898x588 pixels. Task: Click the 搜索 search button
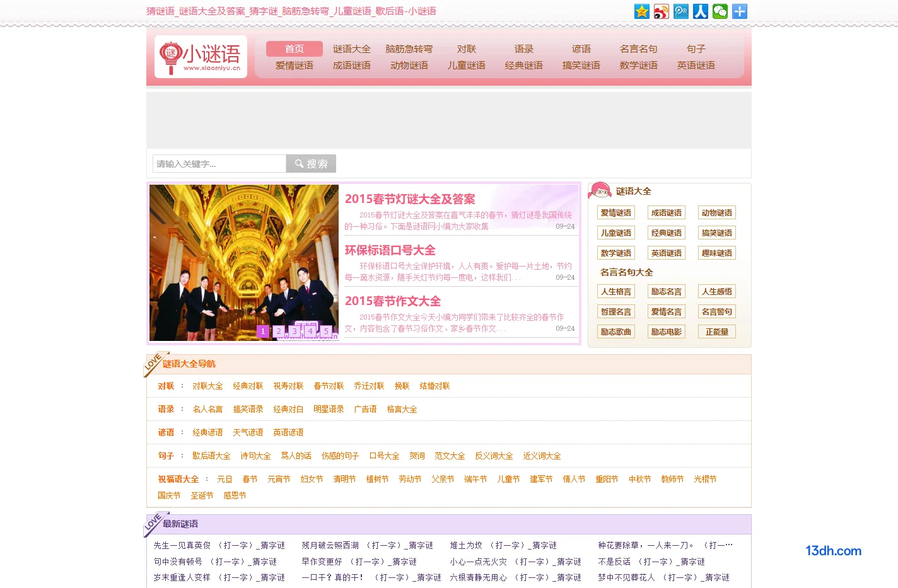pyautogui.click(x=311, y=164)
